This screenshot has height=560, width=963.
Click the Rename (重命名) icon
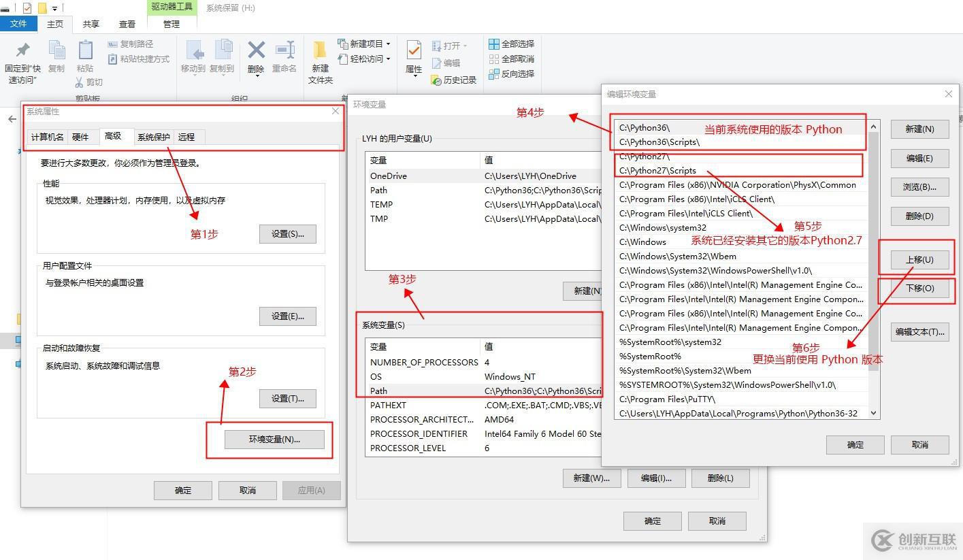285,51
